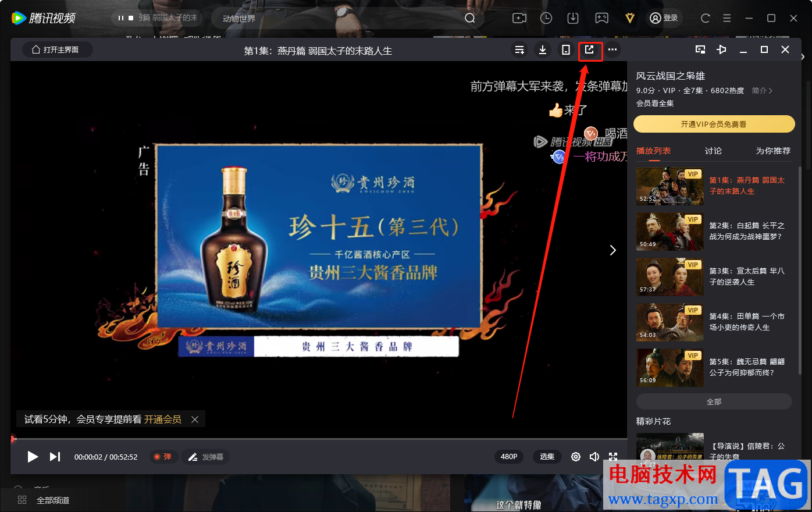This screenshot has width=812, height=512.
Task: Click 打开主界面 to open main interface
Action: tap(56, 50)
